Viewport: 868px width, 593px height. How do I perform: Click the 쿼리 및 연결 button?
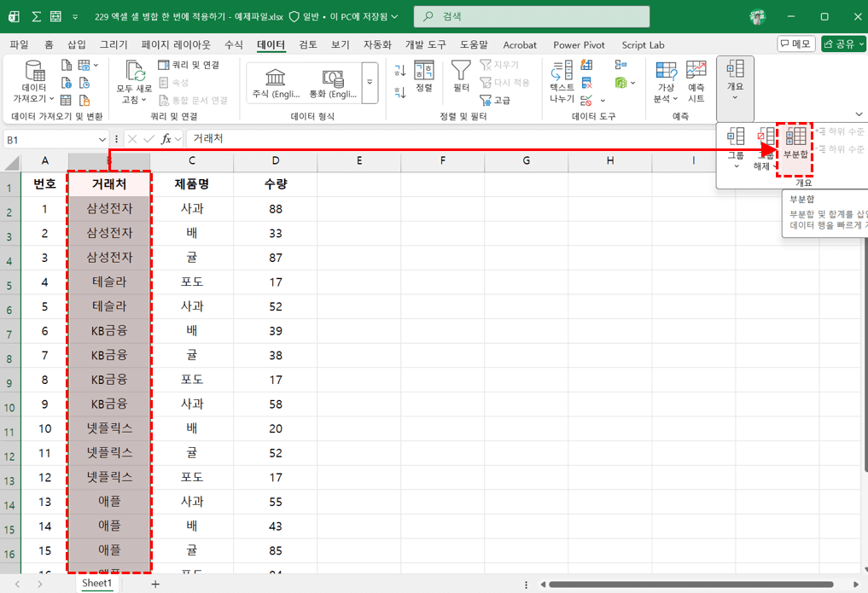point(189,65)
